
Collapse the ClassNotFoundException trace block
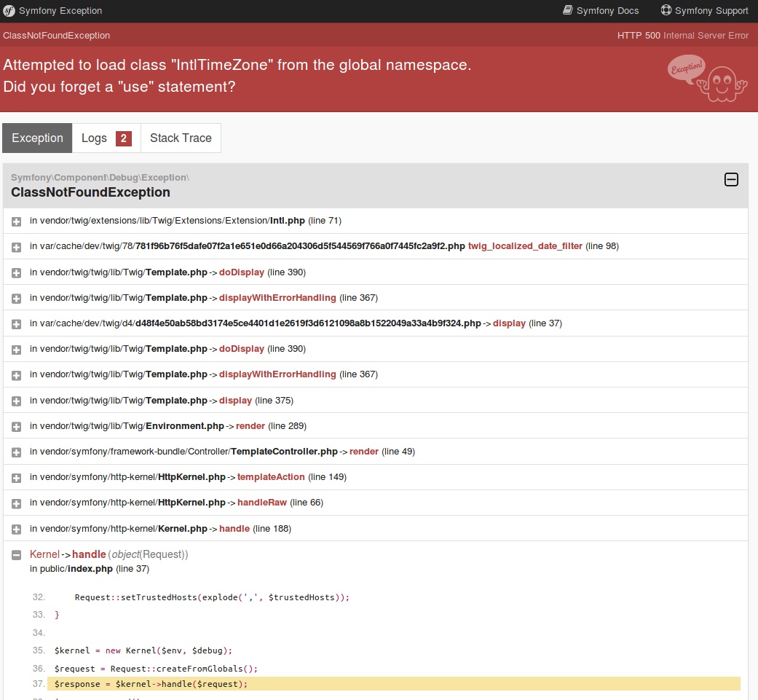[731, 180]
